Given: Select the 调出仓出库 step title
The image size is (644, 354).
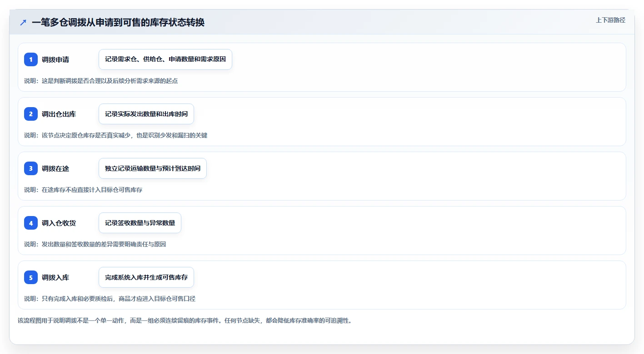Looking at the screenshot, I should [x=59, y=114].
